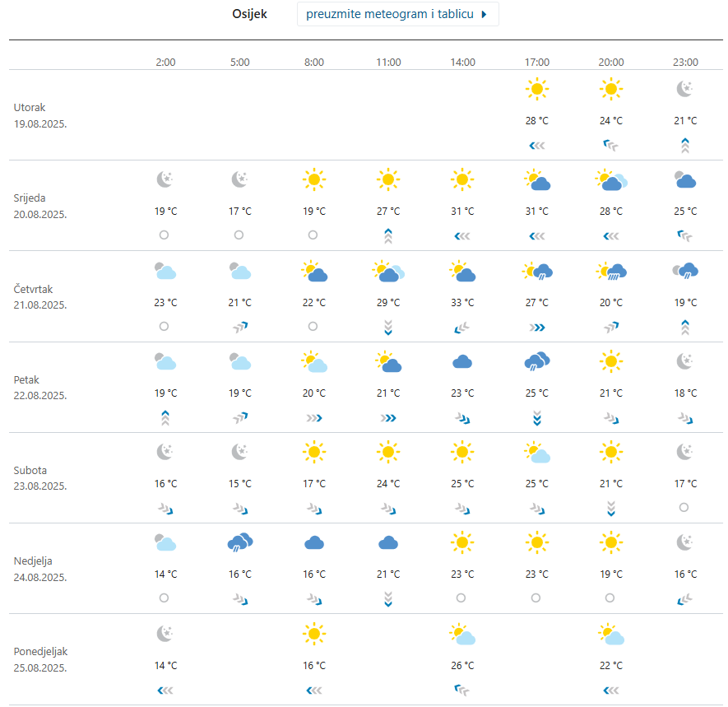Click the sun icon for Utorak 17:00
The width and height of the screenshot is (728, 707).
click(x=536, y=89)
